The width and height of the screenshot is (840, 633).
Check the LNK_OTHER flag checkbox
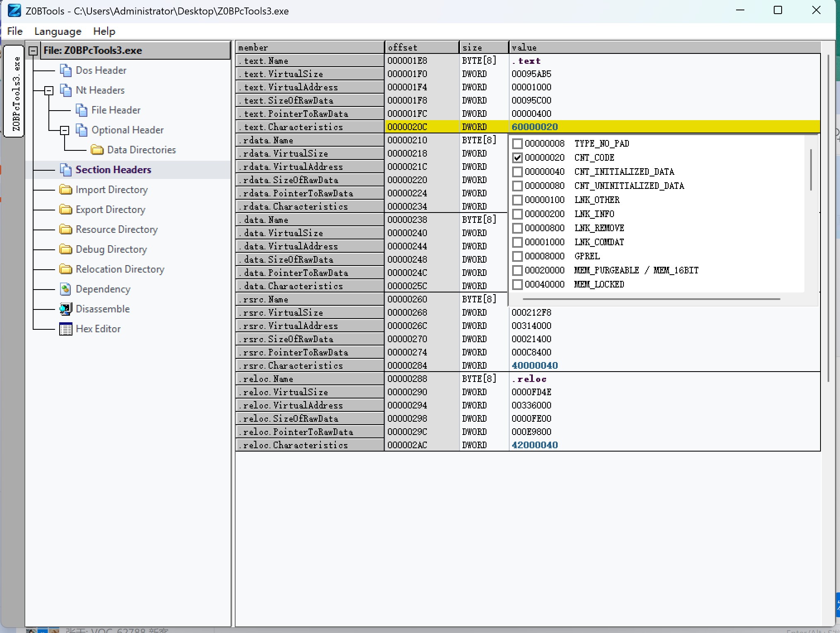(x=517, y=200)
